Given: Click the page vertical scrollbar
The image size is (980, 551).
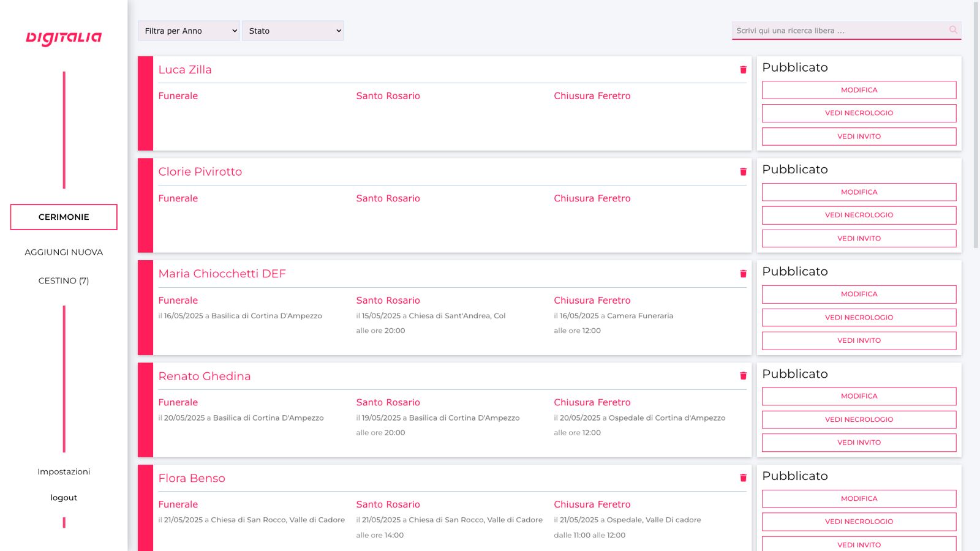Looking at the screenshot, I should (976, 122).
